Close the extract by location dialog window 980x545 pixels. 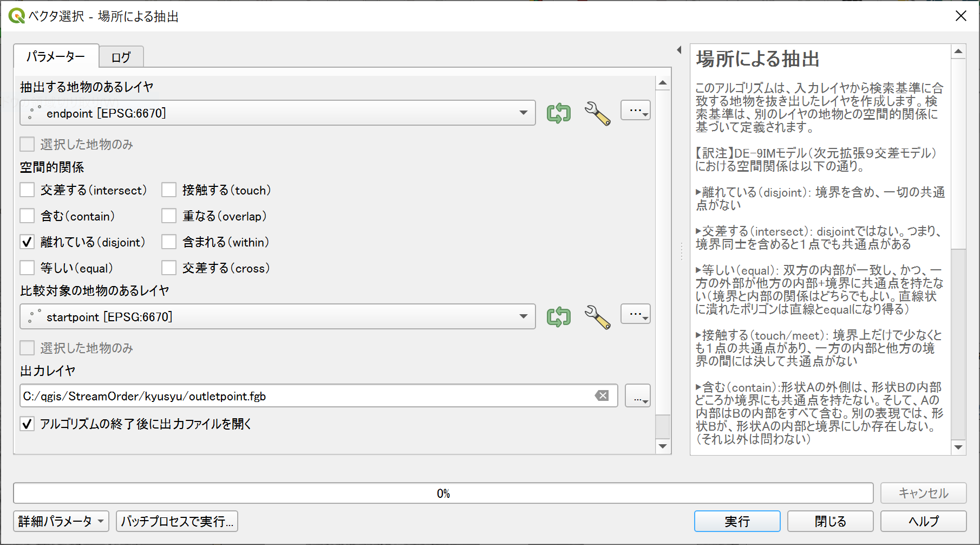[x=961, y=16]
